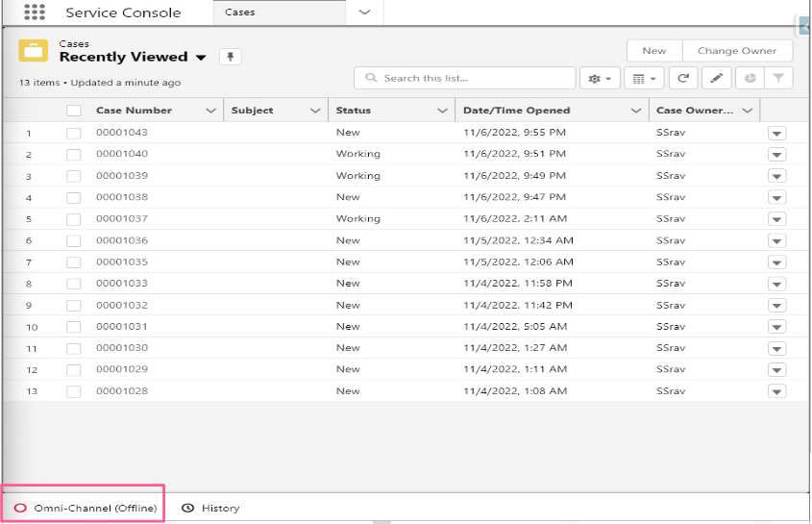812x524 pixels.
Task: Pin the Recently Viewed list view
Action: coord(230,57)
